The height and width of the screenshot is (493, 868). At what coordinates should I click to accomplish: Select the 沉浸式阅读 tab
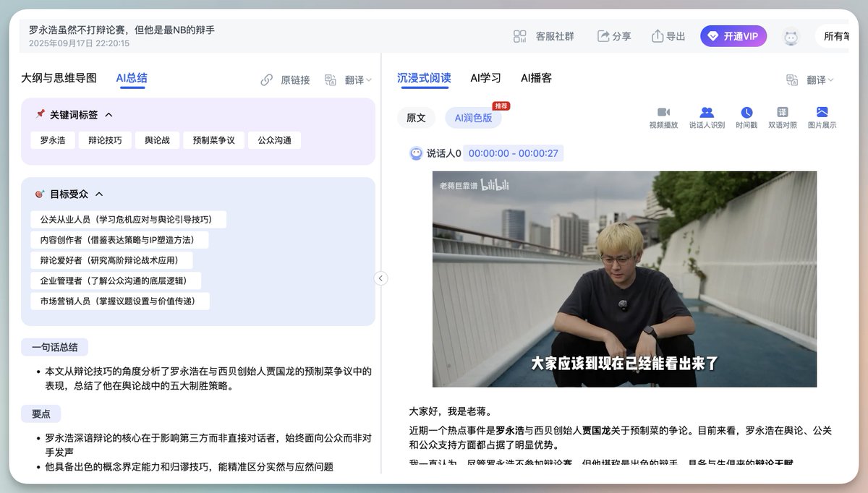tap(424, 78)
